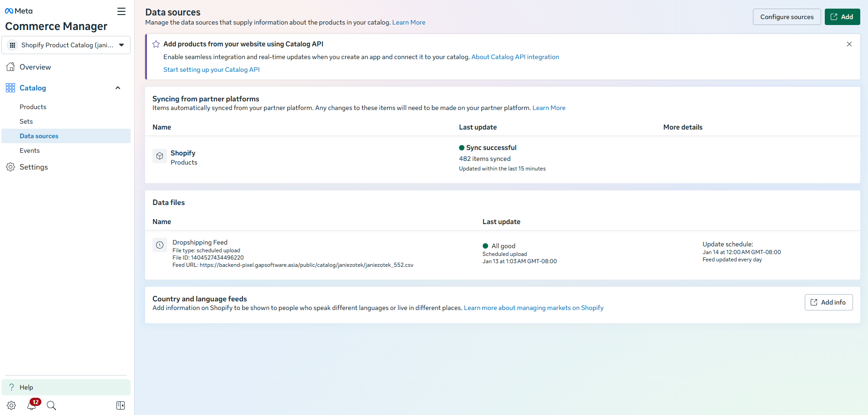Select Sets in the sidebar
This screenshot has height=415, width=868.
click(x=26, y=121)
